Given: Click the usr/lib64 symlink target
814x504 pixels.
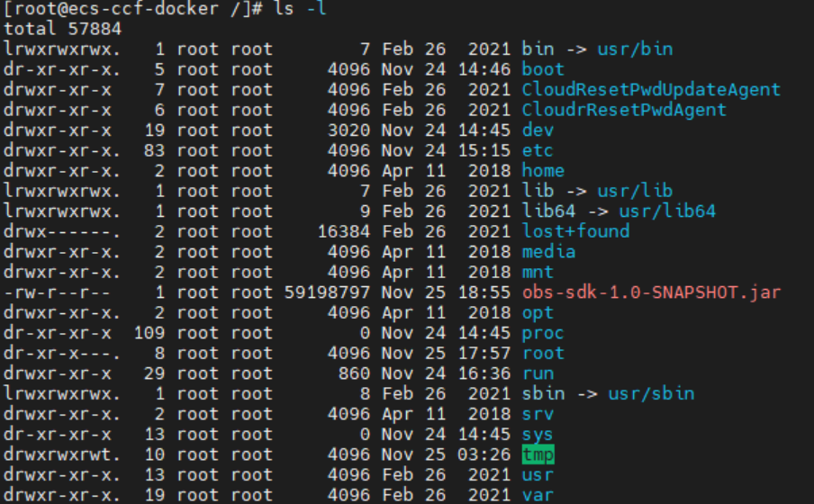Looking at the screenshot, I should click(x=666, y=211).
